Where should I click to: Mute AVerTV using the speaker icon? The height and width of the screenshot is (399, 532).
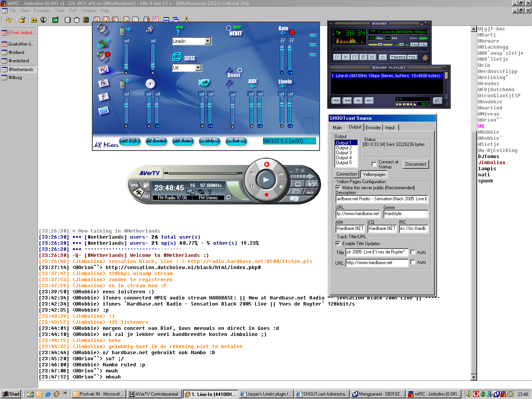pos(229,197)
